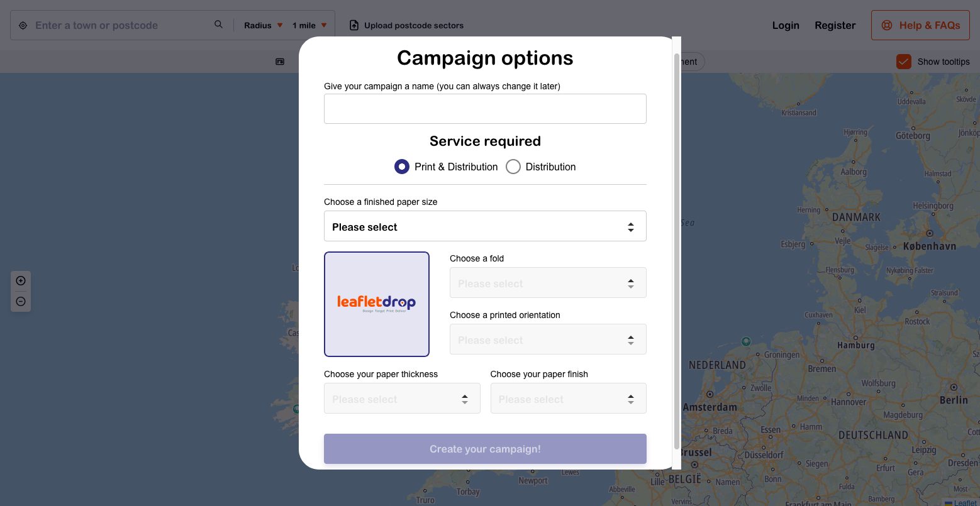
Task: Open Help & FAQs button
Action: click(920, 25)
